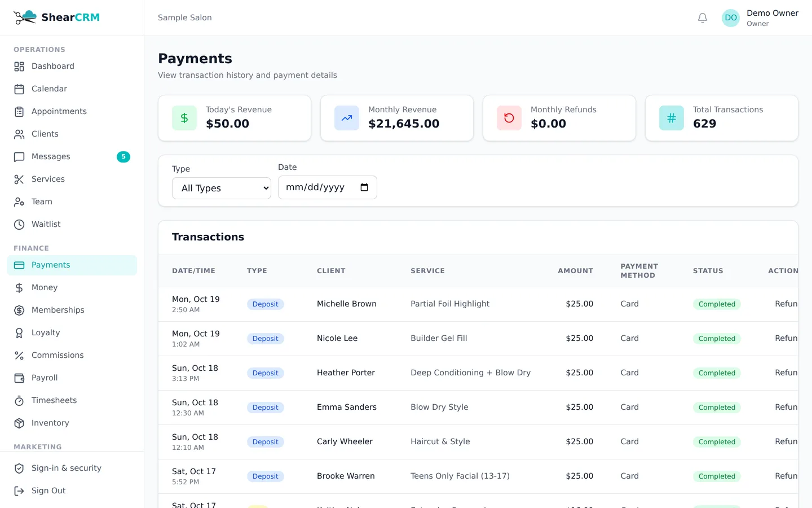Click the Dashboard grid icon
Image resolution: width=812 pixels, height=508 pixels.
tap(19, 67)
